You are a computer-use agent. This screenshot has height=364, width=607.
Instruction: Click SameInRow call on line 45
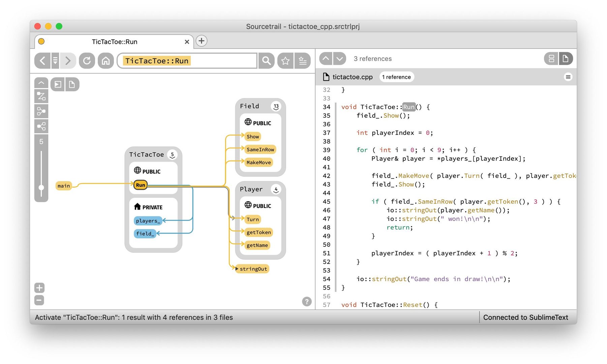435,202
